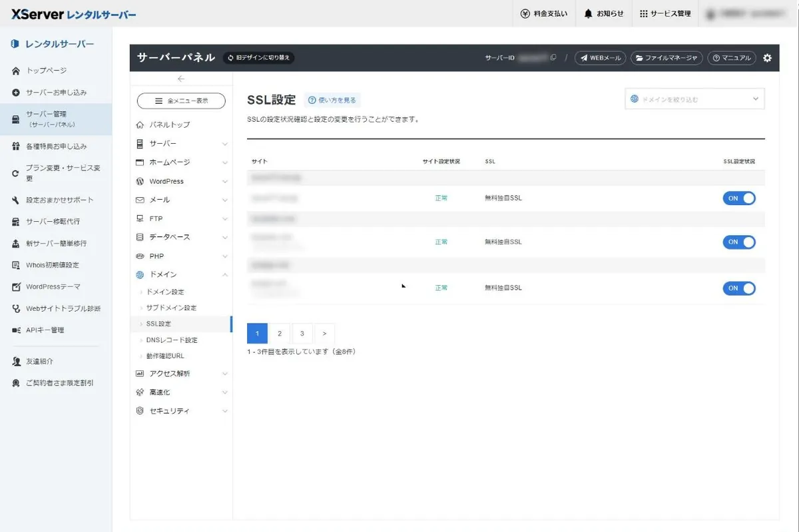
Task: Click the plus icon beside サーバーお申し込み
Action: pyautogui.click(x=16, y=93)
